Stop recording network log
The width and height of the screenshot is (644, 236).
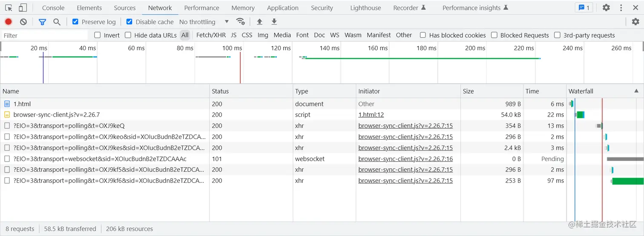8,22
